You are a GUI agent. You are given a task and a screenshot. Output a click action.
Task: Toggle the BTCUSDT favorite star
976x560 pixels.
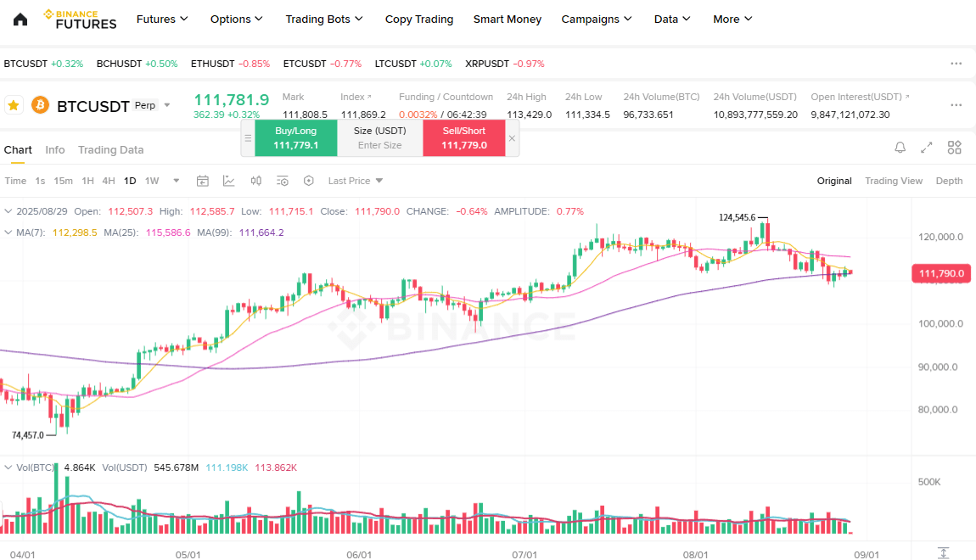13,105
